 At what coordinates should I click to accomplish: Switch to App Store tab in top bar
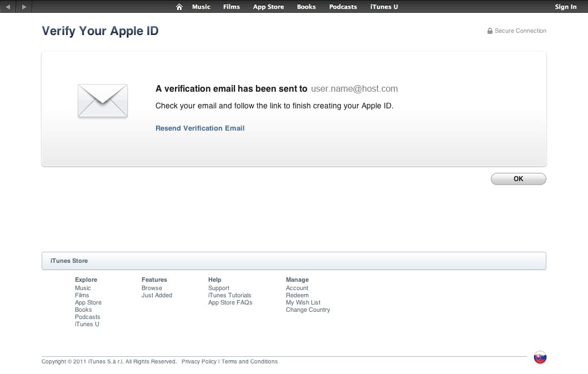pyautogui.click(x=269, y=7)
